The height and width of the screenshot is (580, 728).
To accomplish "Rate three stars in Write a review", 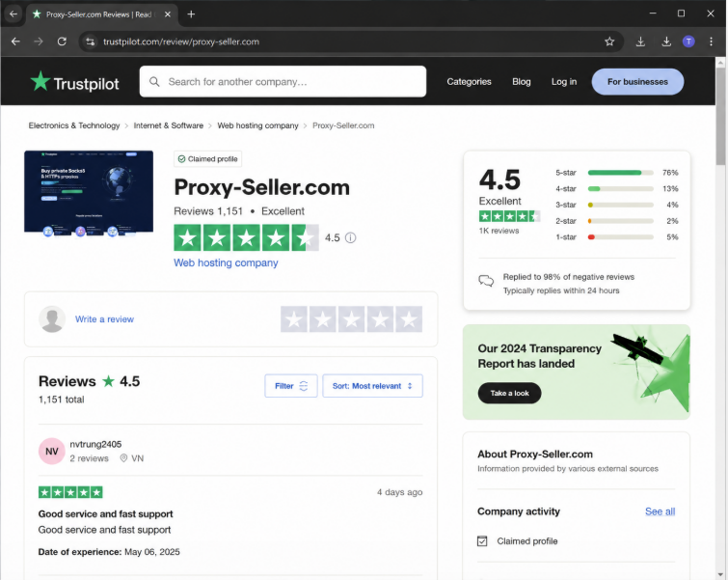I will (351, 319).
